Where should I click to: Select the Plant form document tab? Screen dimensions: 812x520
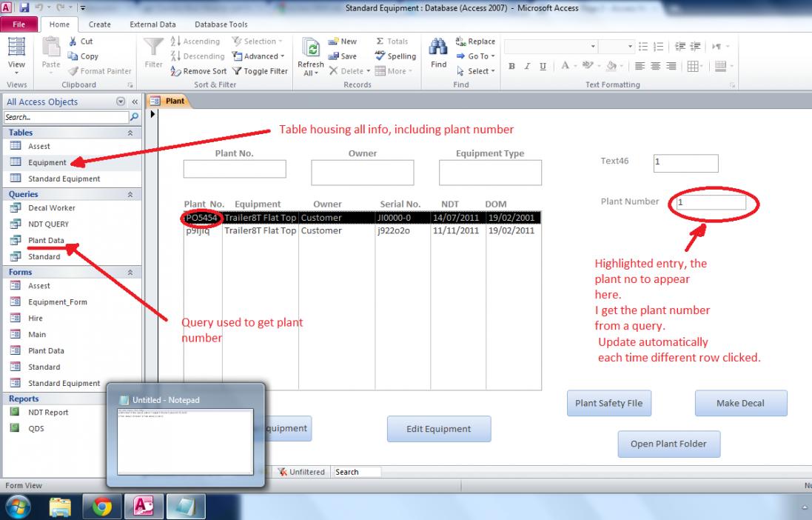click(x=168, y=101)
